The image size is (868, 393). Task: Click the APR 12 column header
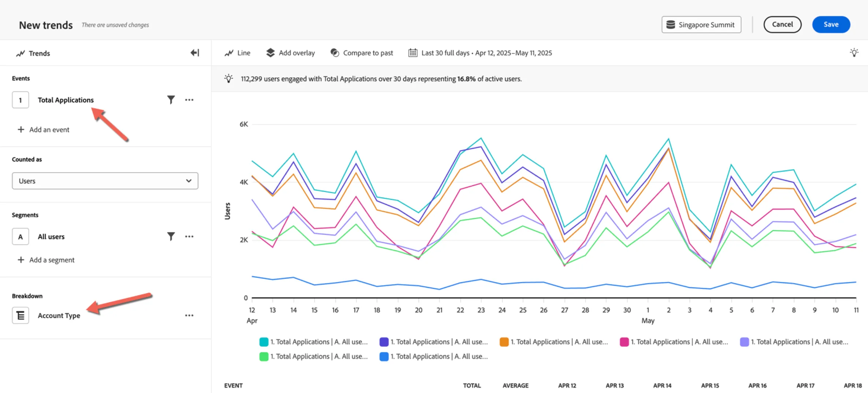[567, 385]
